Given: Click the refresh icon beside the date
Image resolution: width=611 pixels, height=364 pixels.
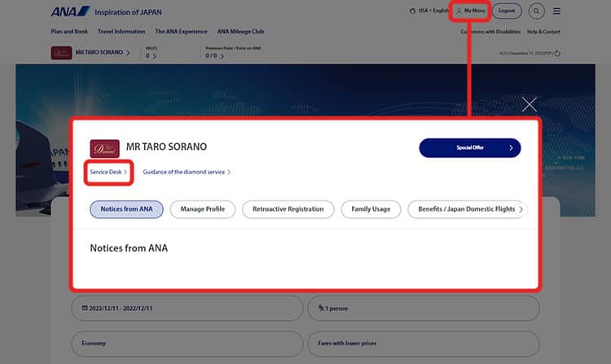Looking at the screenshot, I should (x=557, y=54).
